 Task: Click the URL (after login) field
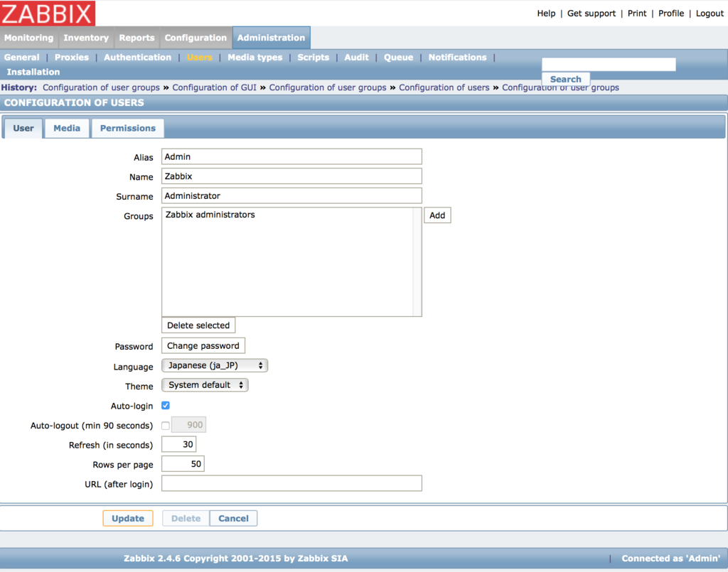coord(291,483)
